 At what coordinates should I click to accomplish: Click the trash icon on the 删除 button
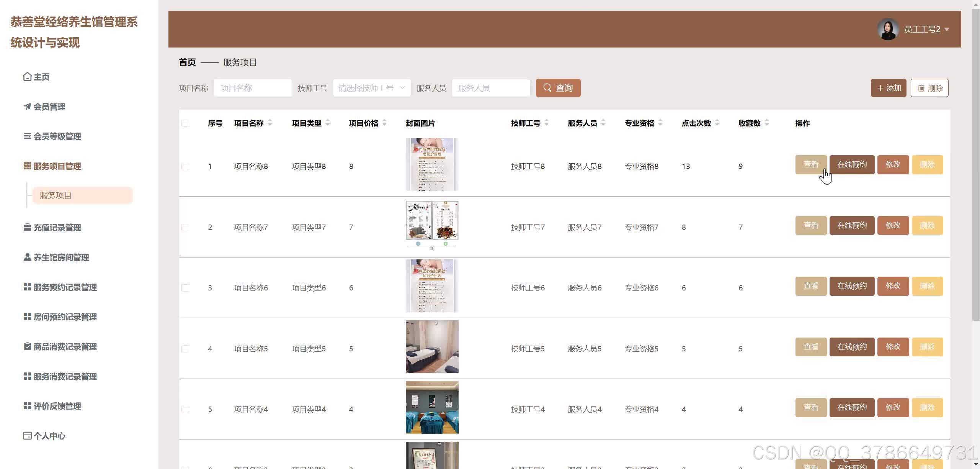tap(922, 88)
